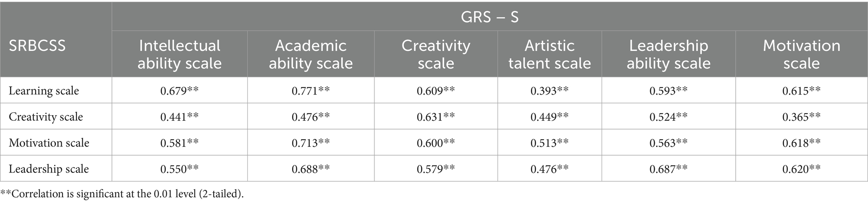Click the Leadership scale row label
868x204 pixels.
(49, 169)
